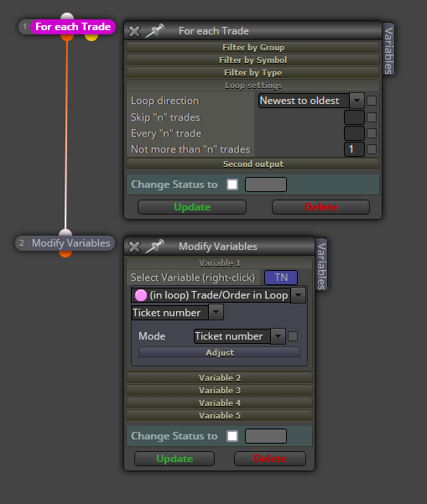Expand Variable 3 section
427x504 pixels.
[x=219, y=390]
